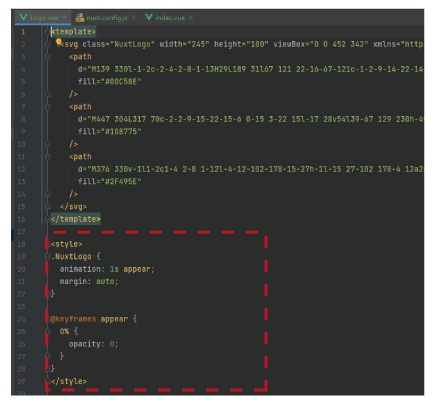Click the fold end marker on line 14
The width and height of the screenshot is (436, 409).
click(47, 194)
